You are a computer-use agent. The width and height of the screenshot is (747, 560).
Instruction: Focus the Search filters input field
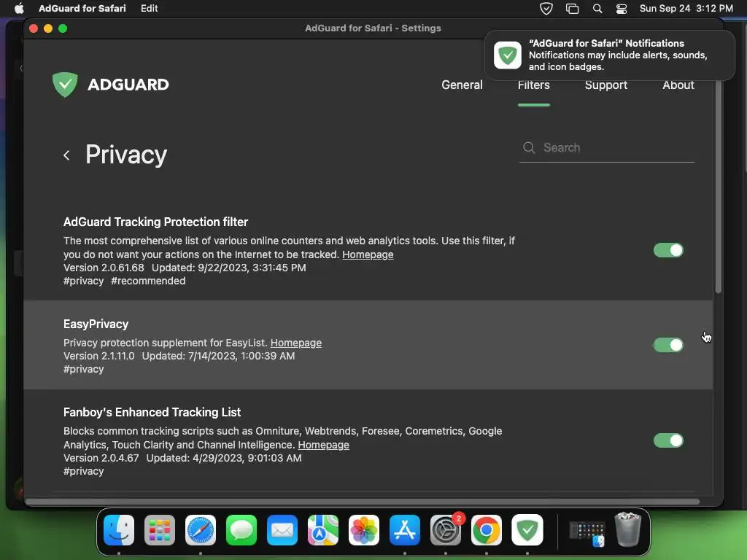(606, 148)
